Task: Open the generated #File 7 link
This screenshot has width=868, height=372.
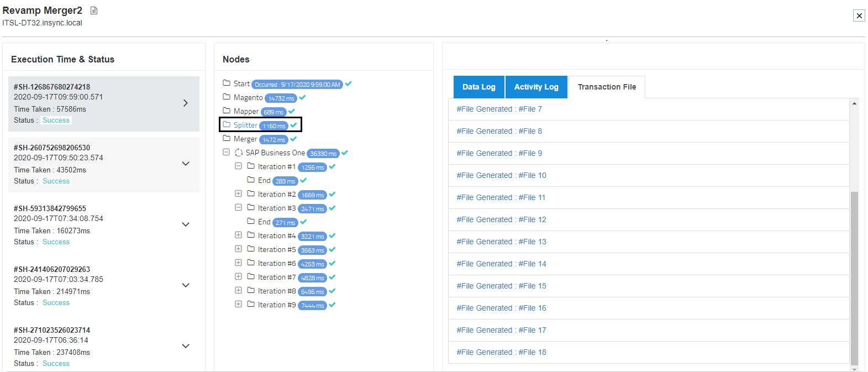Action: 499,109
